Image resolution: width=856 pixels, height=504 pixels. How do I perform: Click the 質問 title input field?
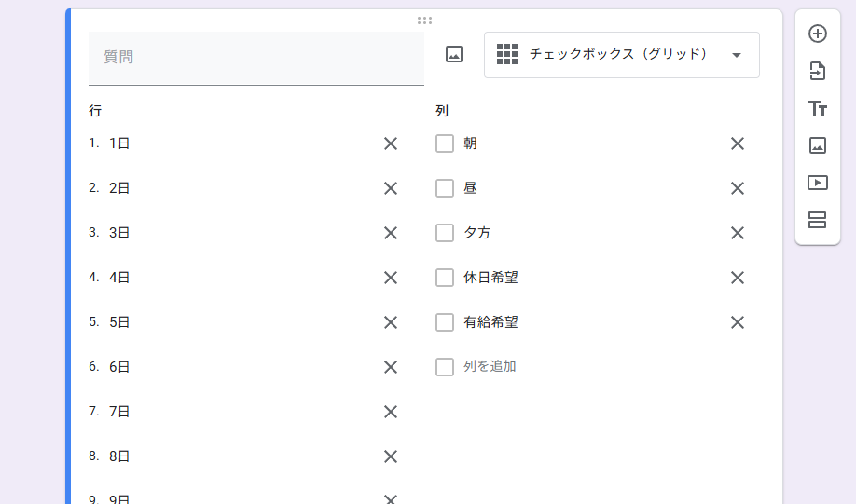tap(255, 58)
